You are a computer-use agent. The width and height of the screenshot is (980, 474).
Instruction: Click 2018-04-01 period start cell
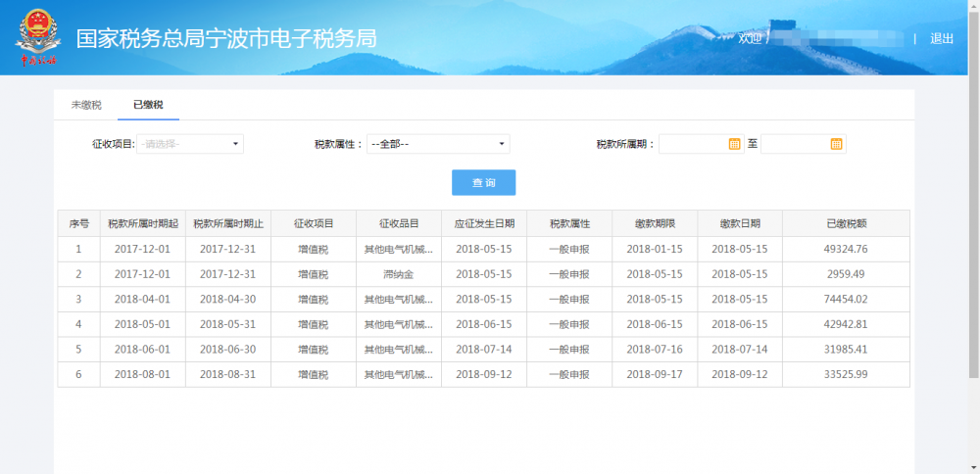[142, 299]
